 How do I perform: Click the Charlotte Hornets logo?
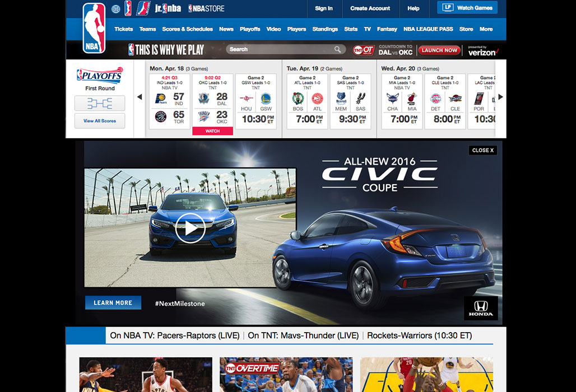[x=392, y=99]
